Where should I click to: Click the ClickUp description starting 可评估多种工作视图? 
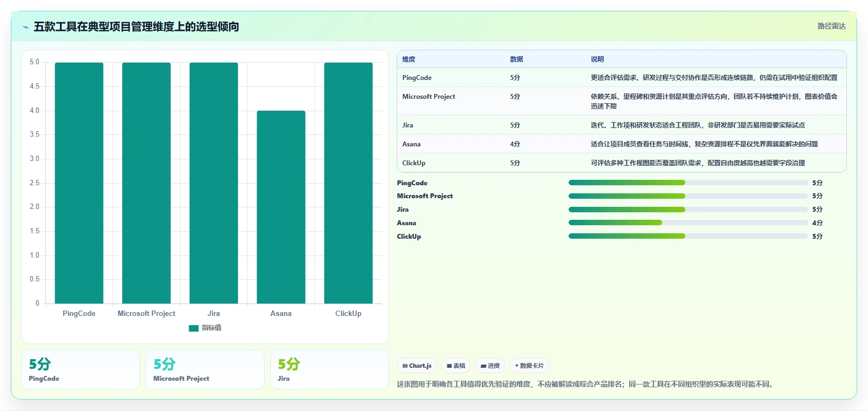pyautogui.click(x=698, y=163)
